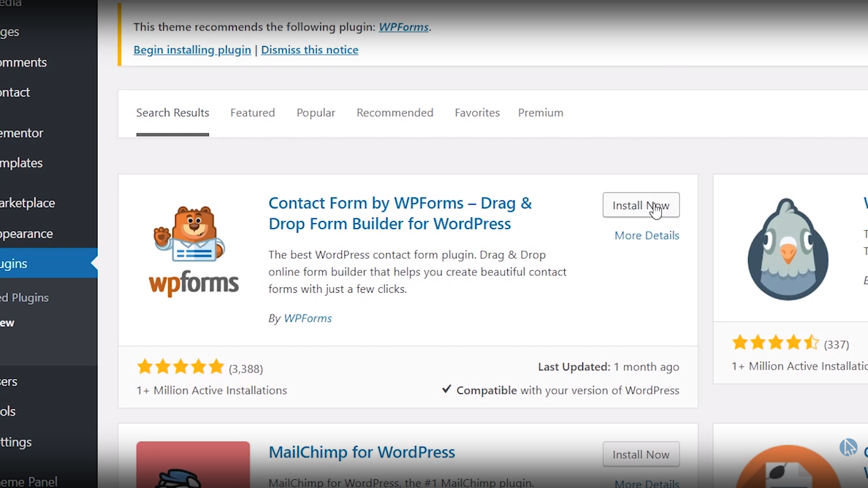The height and width of the screenshot is (488, 868).
Task: Select the highlighted Plugins sidebar item
Action: 49,263
